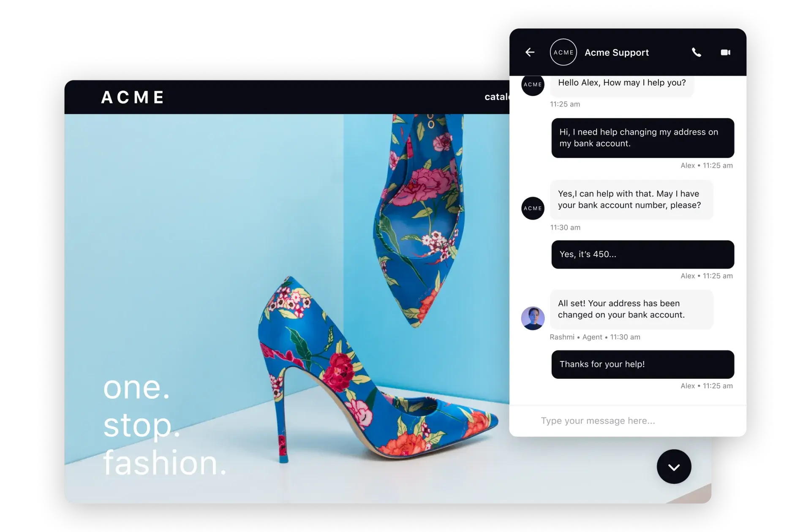Open the catalog menu item
Image resolution: width=811 pixels, height=532 pixels.
coord(497,97)
